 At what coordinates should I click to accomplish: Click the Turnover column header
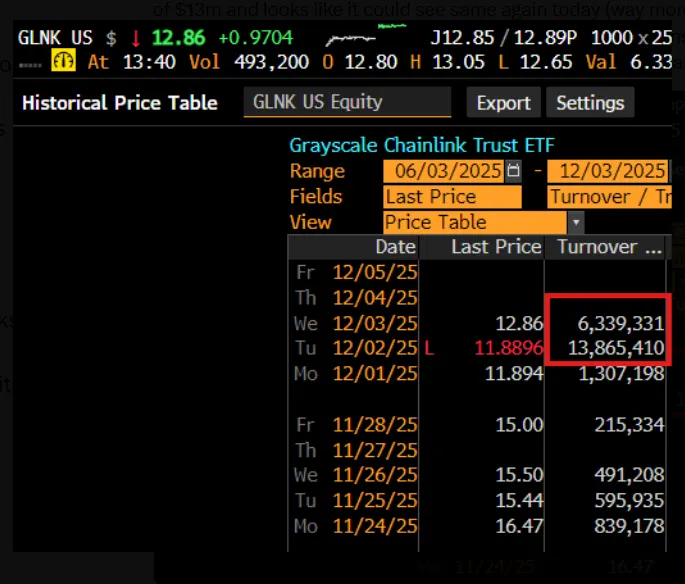pos(608,247)
